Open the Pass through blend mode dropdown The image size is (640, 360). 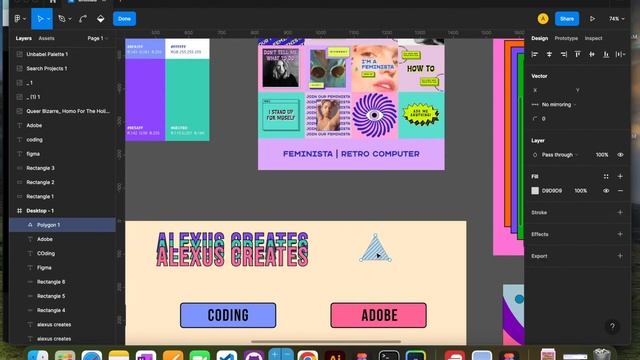click(556, 155)
